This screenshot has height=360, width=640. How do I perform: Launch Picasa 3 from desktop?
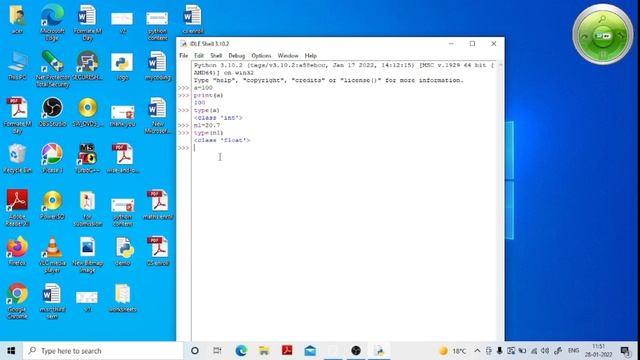pos(52,158)
